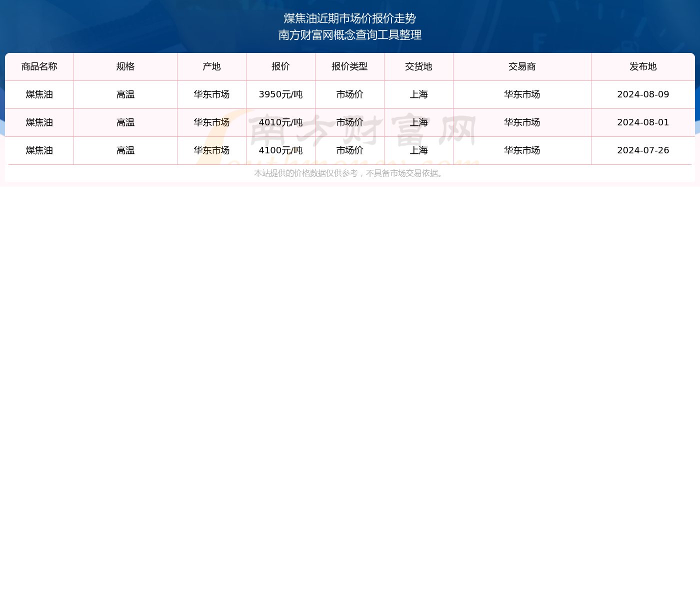Click 交易商 value 华东市场 in 2024-08-01 row

[x=522, y=123]
